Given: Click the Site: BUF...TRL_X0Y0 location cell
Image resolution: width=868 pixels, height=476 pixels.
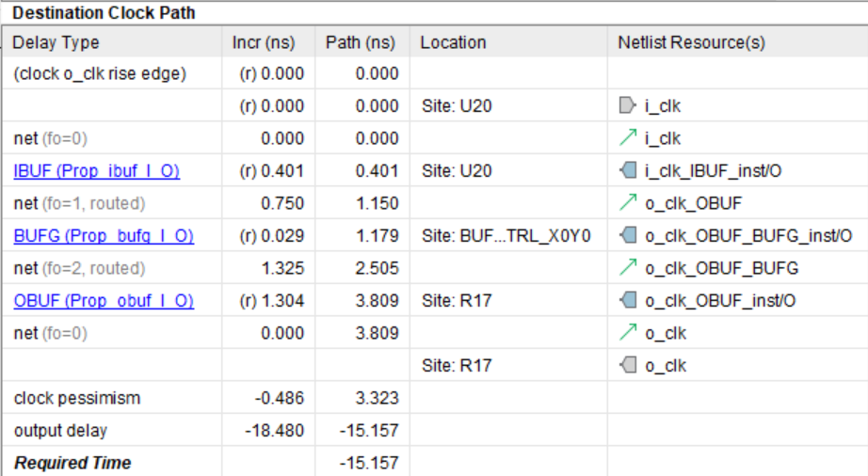Looking at the screenshot, I should coord(505,235).
